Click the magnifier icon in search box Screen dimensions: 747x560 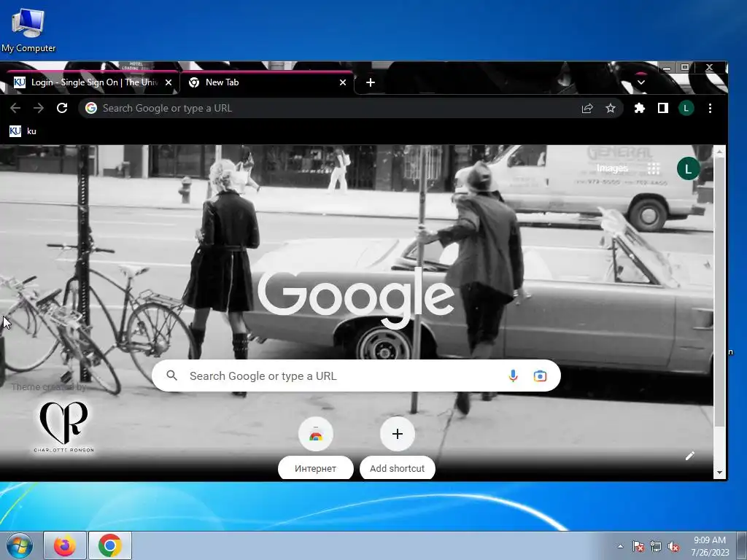coord(172,376)
